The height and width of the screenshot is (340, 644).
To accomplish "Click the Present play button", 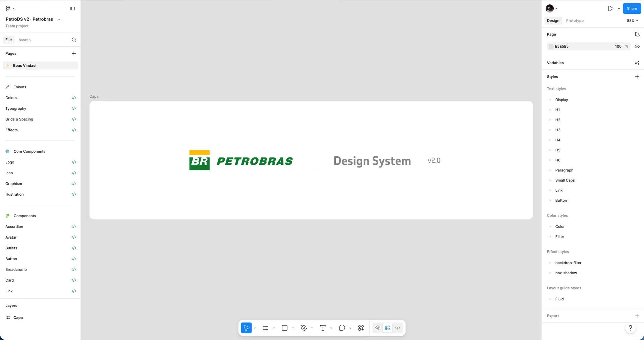I will coord(610,8).
